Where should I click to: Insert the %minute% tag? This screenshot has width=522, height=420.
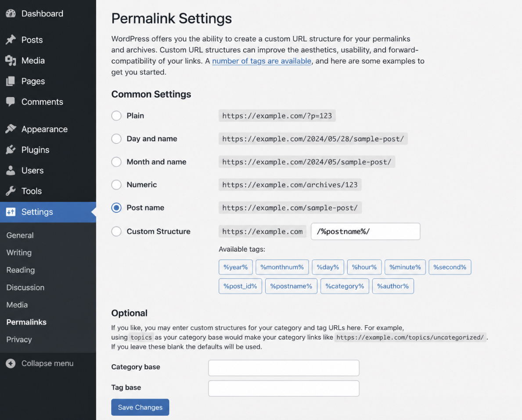pyautogui.click(x=405, y=267)
